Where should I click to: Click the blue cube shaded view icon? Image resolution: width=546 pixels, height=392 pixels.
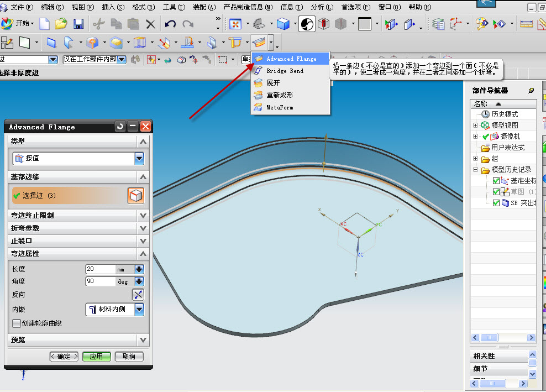(x=283, y=24)
